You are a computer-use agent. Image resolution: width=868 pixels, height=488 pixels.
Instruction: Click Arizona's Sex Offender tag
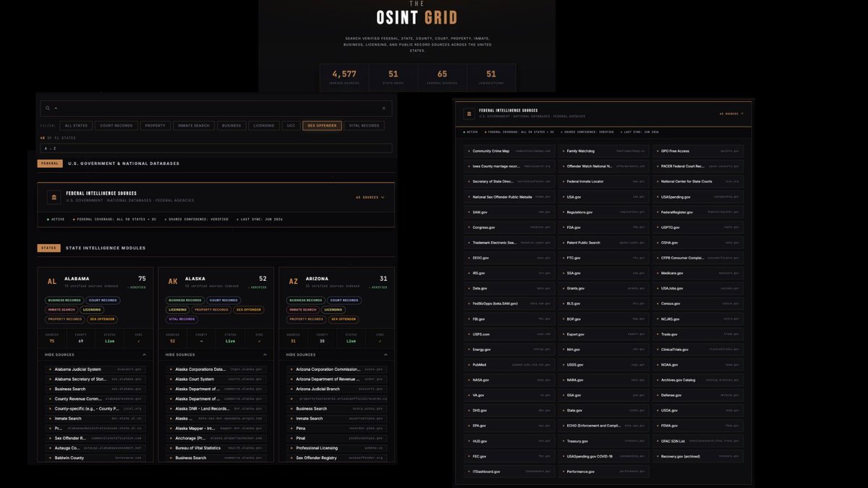pos(344,319)
